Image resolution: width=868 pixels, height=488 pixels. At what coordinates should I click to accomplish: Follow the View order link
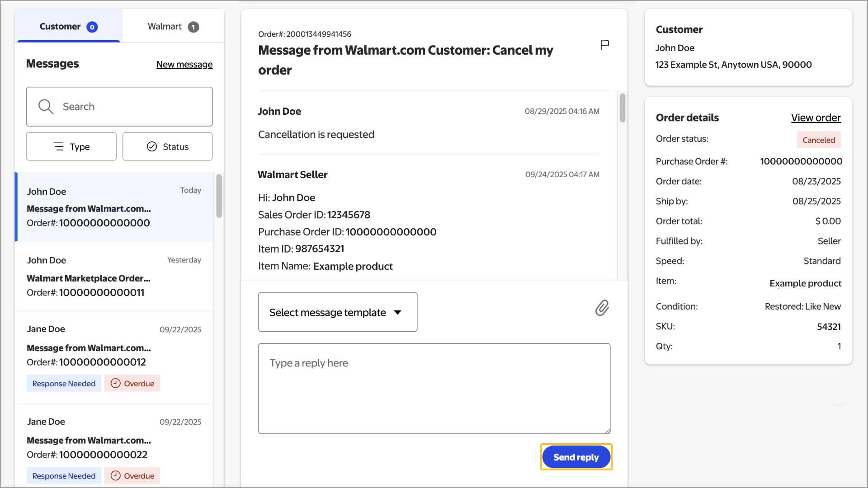[x=816, y=118]
